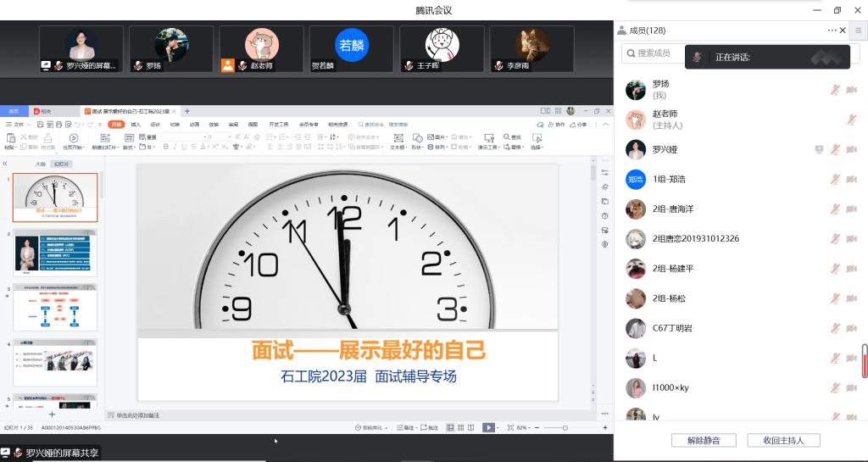Image resolution: width=868 pixels, height=462 pixels.
Task: Click the 选择 select button in the ribbon
Action: pos(537,141)
